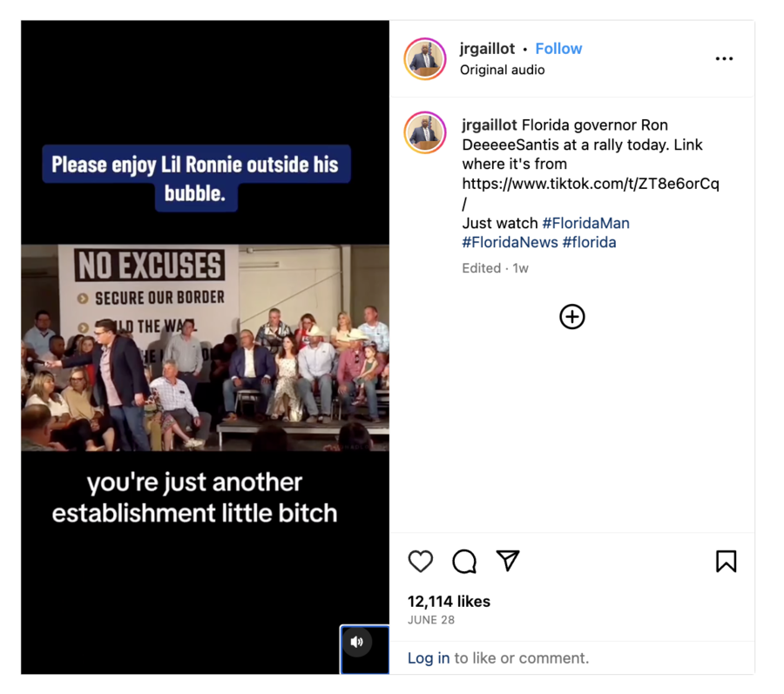Screen dimensions: 784x694
Task: Open the #FloridaNews hashtag
Action: (510, 243)
